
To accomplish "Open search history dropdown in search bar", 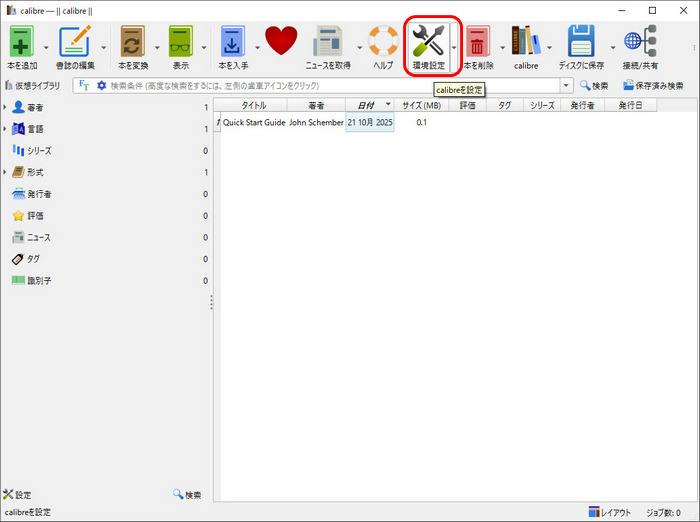I will [x=567, y=86].
